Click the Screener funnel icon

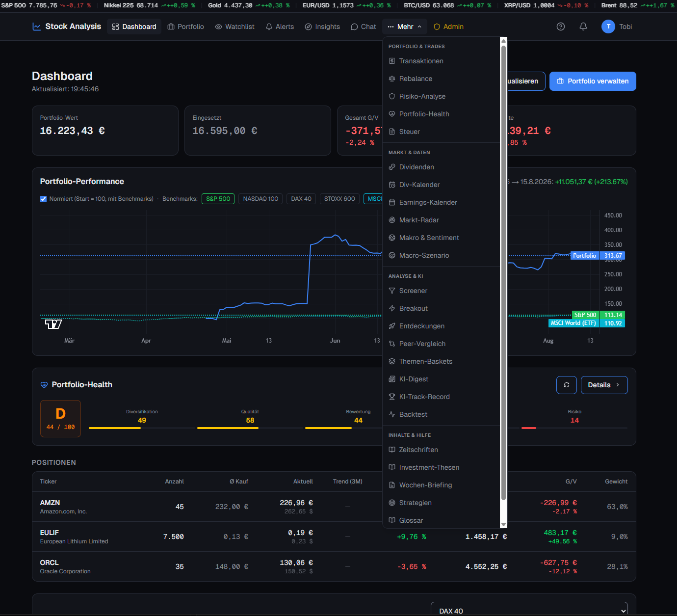[x=392, y=291]
